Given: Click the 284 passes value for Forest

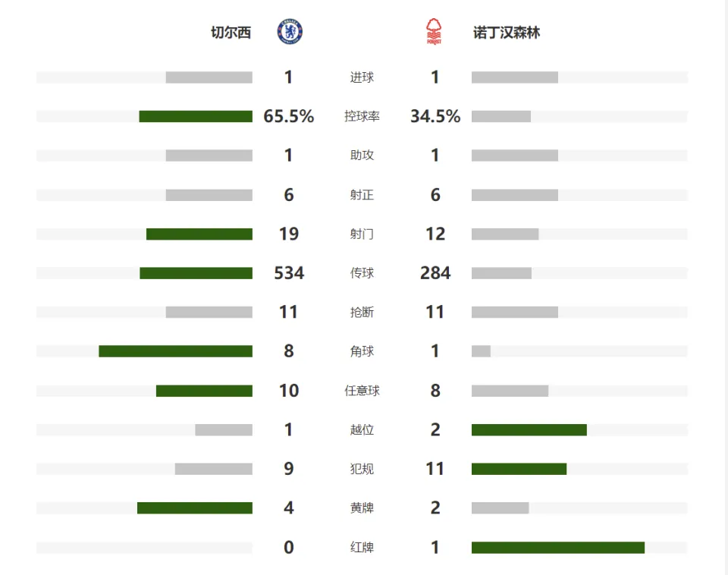Looking at the screenshot, I should 435,273.
